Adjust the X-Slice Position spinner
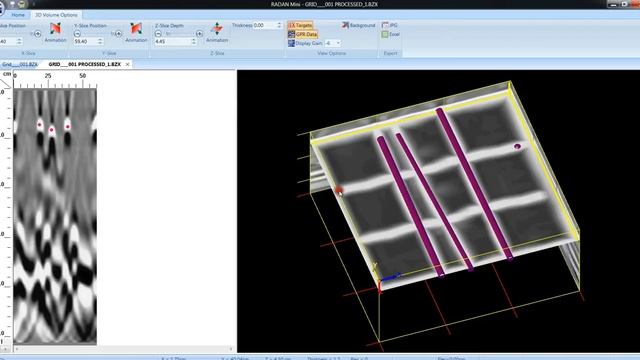 (19, 42)
